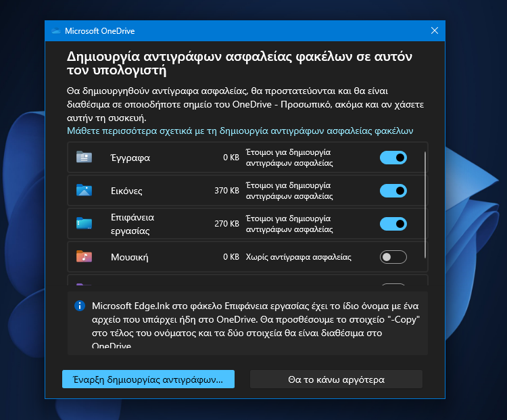The image size is (507, 420).
Task: Click the 370 KB size value
Action: pyautogui.click(x=226, y=191)
